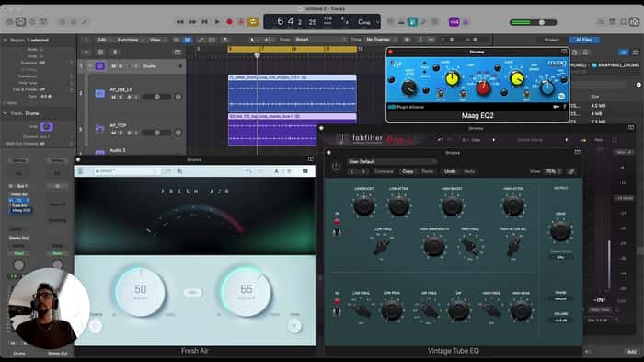Adjust the master volume slider in control bar
The width and height of the screenshot is (644, 362).
[533, 22]
